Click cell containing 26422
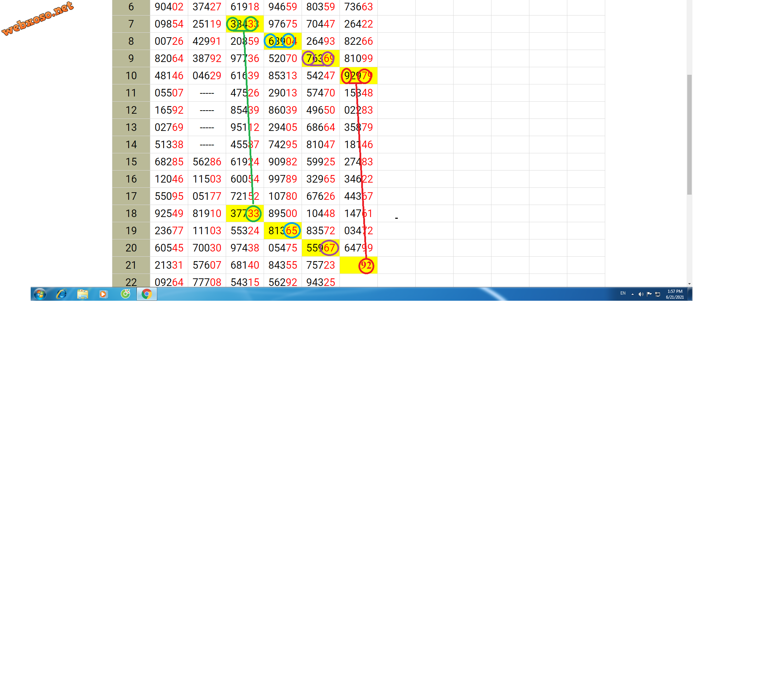This screenshot has height=700, width=761. 358,24
